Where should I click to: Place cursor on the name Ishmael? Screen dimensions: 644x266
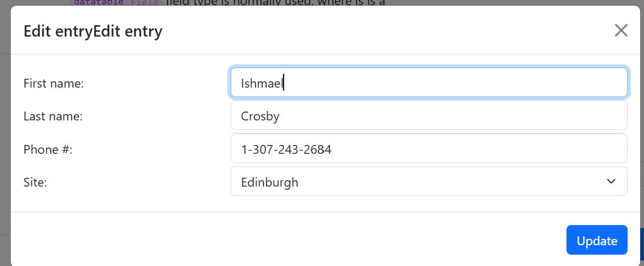coord(262,83)
